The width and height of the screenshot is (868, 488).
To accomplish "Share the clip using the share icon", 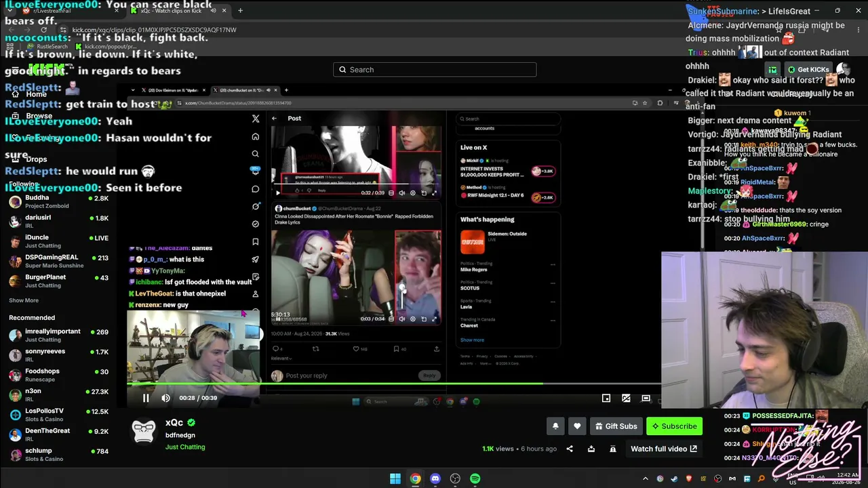I will tap(570, 449).
